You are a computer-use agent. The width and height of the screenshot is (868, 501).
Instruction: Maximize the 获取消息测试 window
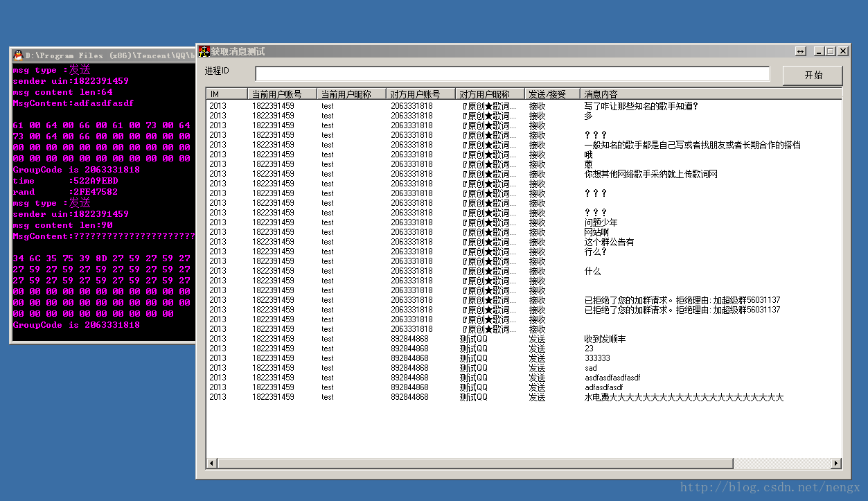click(831, 51)
